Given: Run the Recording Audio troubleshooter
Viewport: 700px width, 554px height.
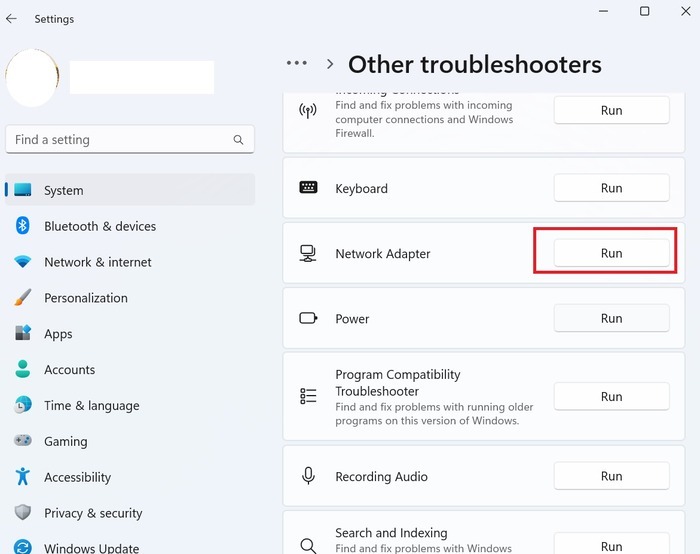Looking at the screenshot, I should tap(612, 476).
